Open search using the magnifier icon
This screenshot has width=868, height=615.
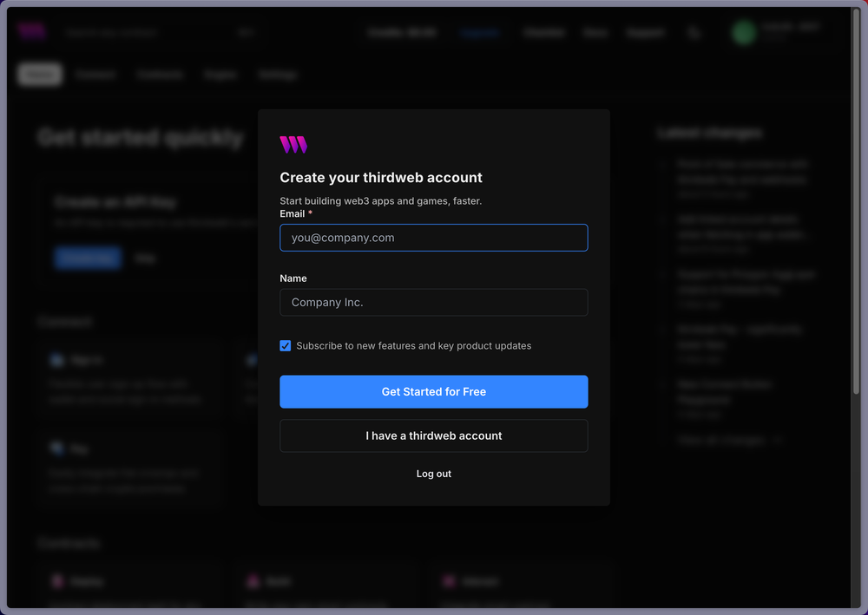[694, 32]
